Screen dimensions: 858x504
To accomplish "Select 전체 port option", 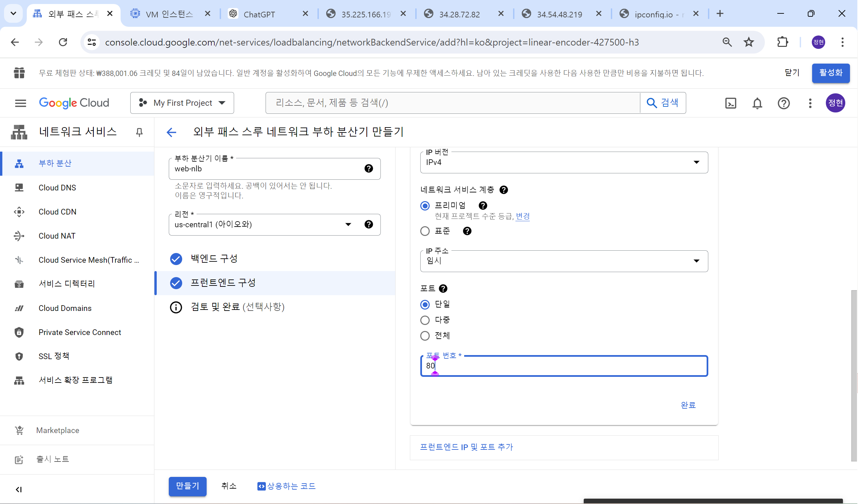I will 425,336.
